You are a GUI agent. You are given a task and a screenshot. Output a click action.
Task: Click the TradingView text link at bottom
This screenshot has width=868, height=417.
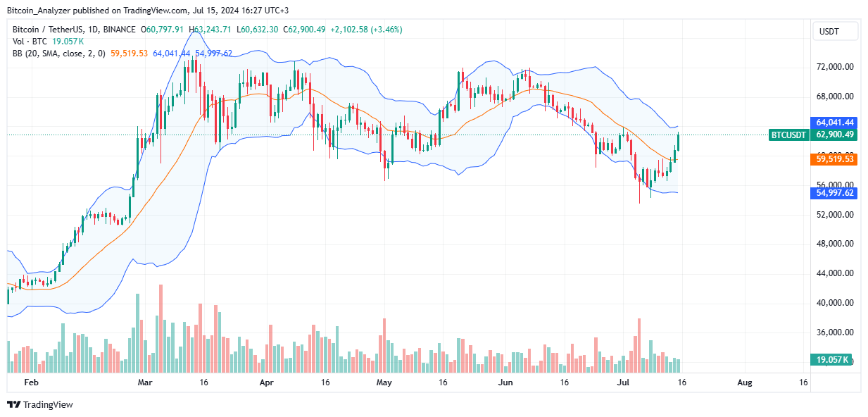tap(48, 404)
